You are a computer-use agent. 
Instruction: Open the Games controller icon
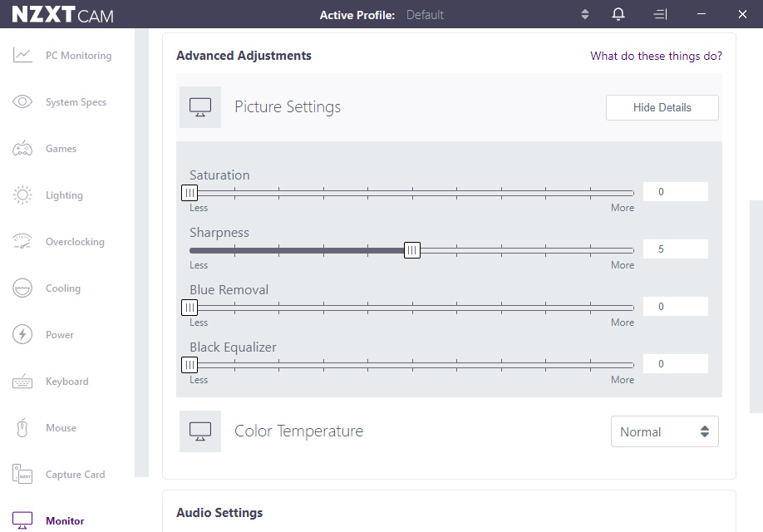[x=22, y=149]
